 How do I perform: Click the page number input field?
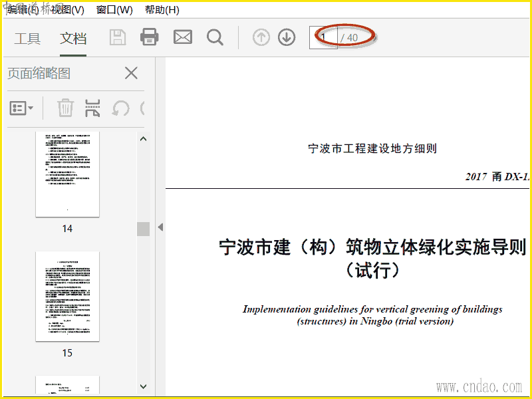click(323, 38)
